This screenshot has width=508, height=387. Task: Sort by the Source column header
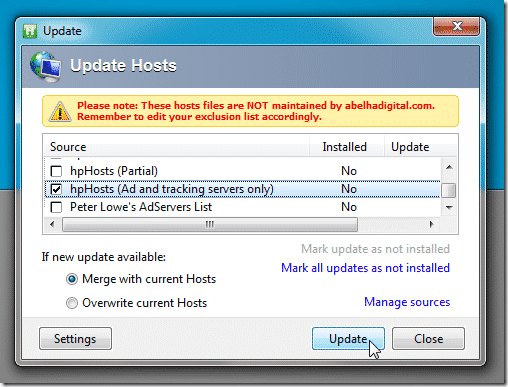(177, 147)
